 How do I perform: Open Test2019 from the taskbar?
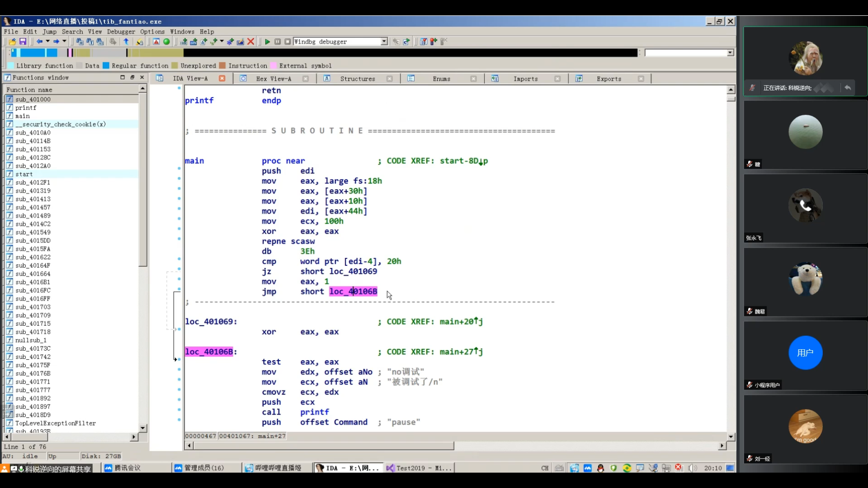pos(419,468)
